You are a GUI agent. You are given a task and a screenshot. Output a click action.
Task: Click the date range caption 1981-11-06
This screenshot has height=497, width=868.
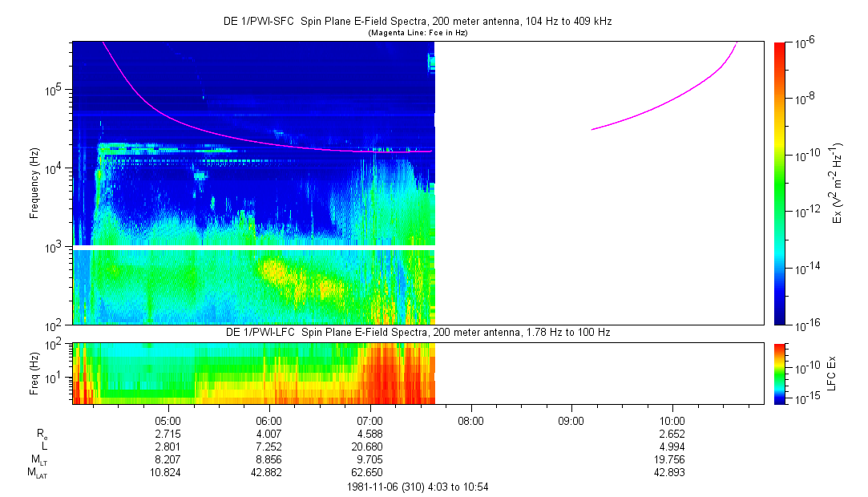(417, 487)
